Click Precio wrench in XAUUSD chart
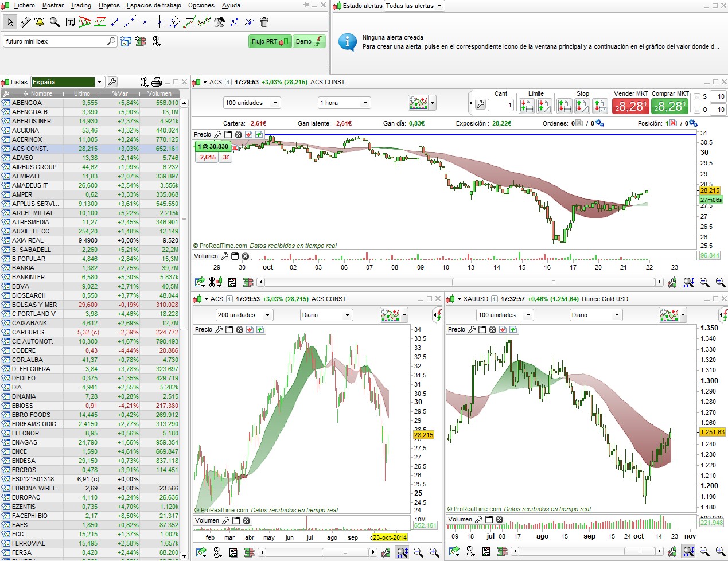This screenshot has width=728, height=561. 472,329
